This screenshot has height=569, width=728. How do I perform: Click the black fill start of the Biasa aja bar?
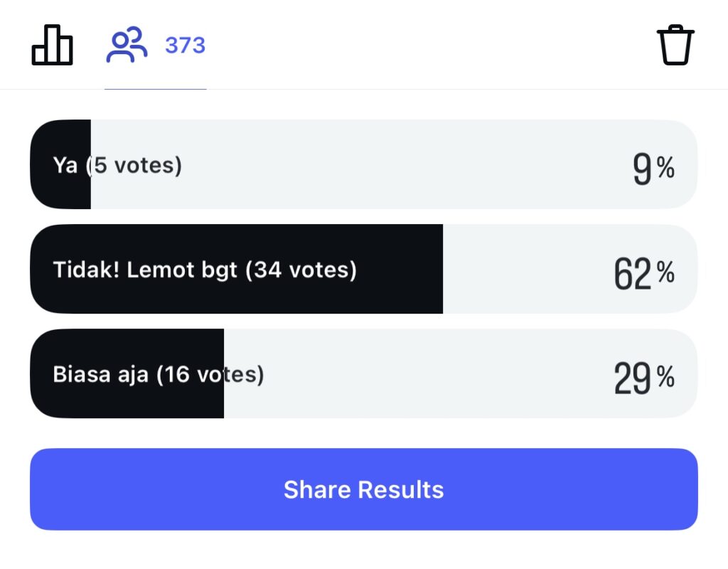(x=41, y=398)
